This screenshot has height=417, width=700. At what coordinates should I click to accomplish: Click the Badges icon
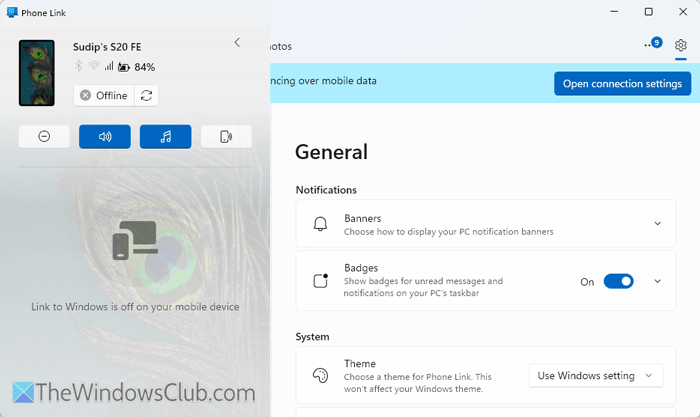[x=321, y=281]
